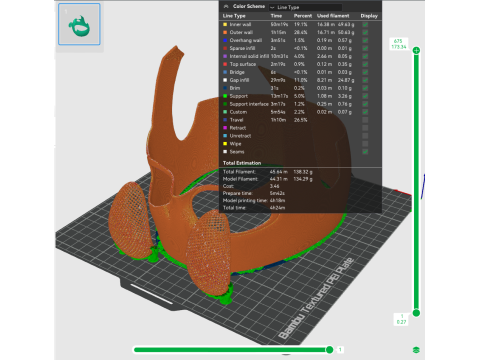
Task: Enable Wipe display checkbox
Action: coord(365,144)
